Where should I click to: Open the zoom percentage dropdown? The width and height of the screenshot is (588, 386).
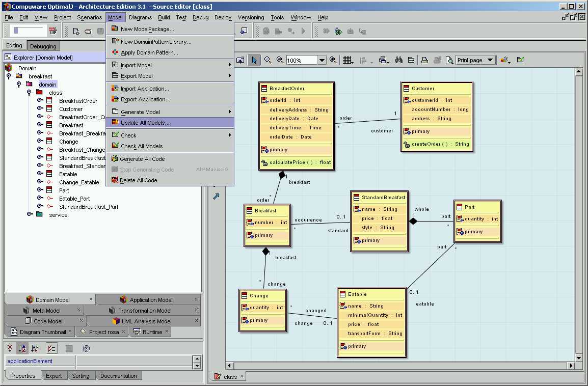[x=322, y=60]
